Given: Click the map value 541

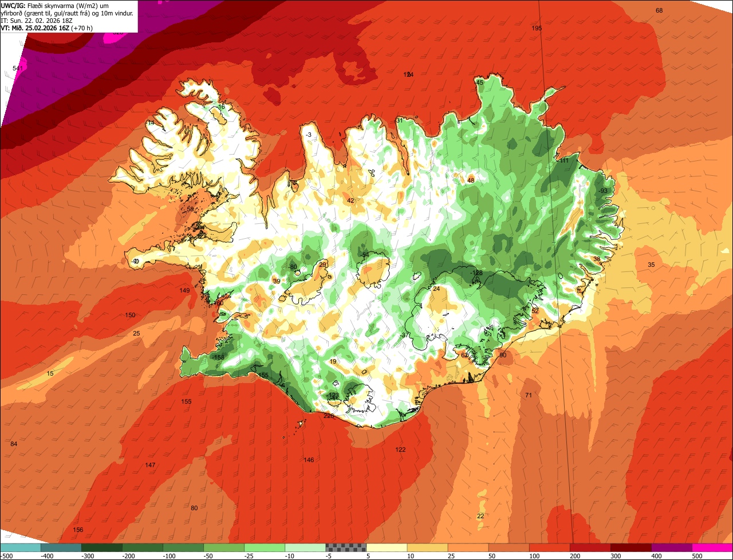Looking at the screenshot, I should [18, 69].
